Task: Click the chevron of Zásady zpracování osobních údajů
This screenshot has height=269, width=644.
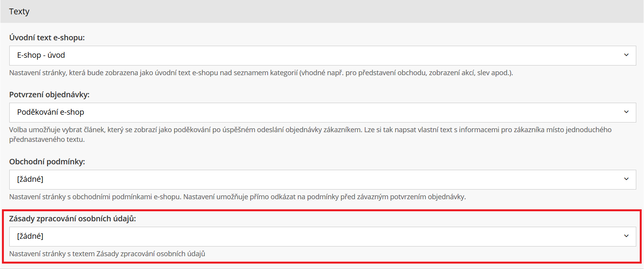Action: pyautogui.click(x=626, y=236)
